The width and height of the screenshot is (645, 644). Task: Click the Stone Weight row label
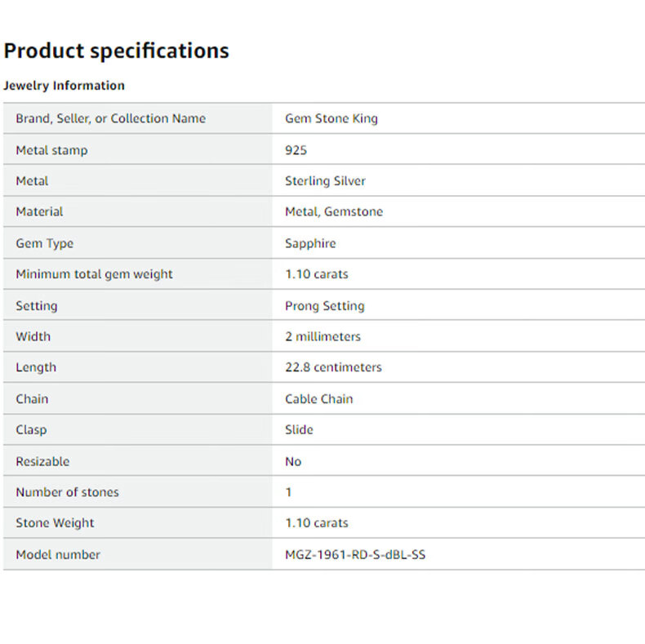click(x=55, y=523)
